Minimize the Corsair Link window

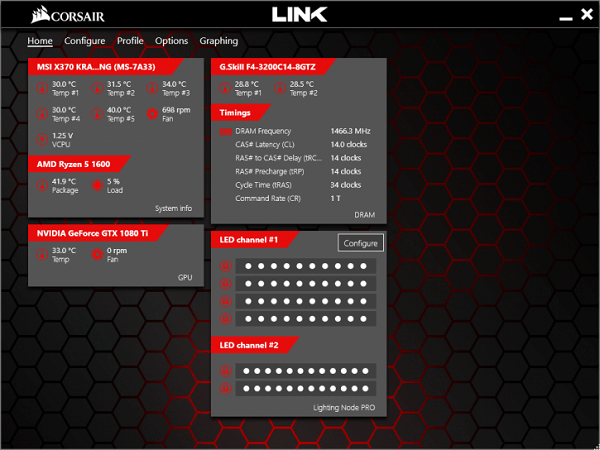click(566, 18)
